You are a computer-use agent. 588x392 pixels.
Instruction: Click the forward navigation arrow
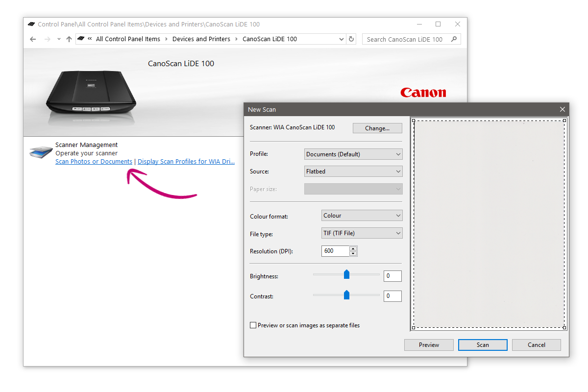point(48,39)
